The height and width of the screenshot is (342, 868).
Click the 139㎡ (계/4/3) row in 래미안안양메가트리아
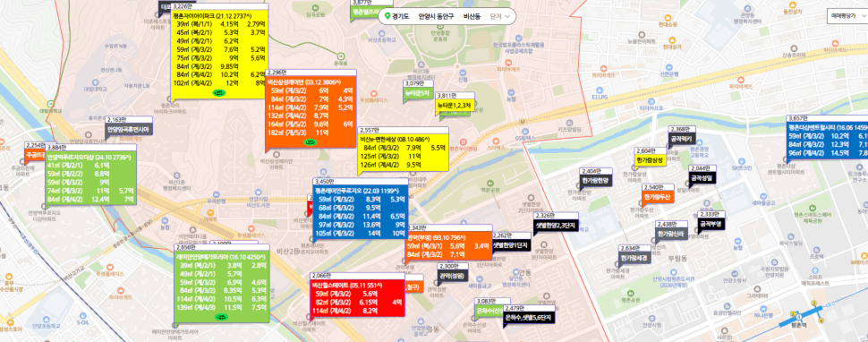tap(221, 306)
